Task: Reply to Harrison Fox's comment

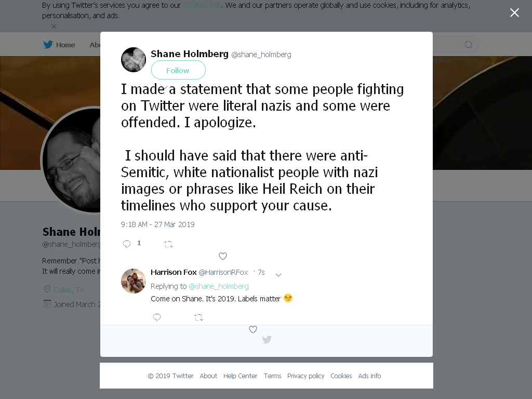Action: [x=157, y=317]
